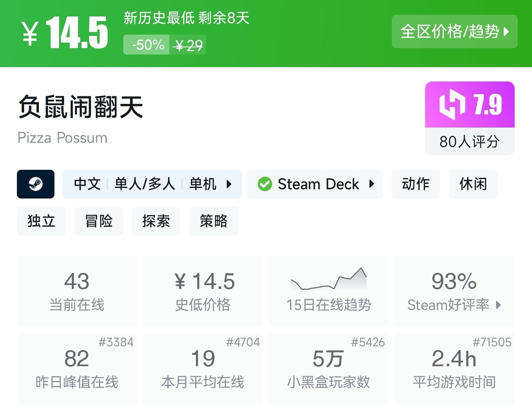Click the game title 负鼠闹翻天

[x=81, y=106]
